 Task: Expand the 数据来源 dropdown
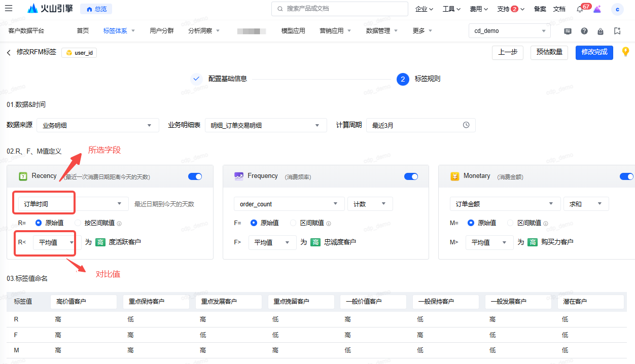tap(97, 125)
